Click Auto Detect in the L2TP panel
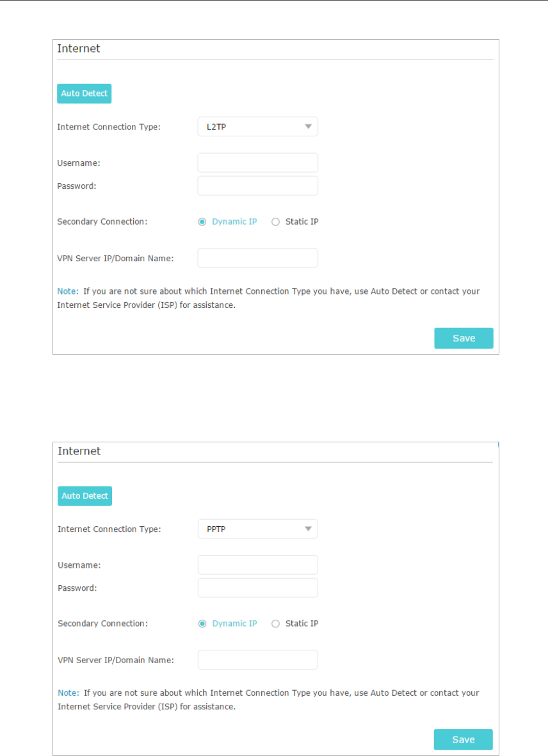The width and height of the screenshot is (548, 756). coord(84,93)
